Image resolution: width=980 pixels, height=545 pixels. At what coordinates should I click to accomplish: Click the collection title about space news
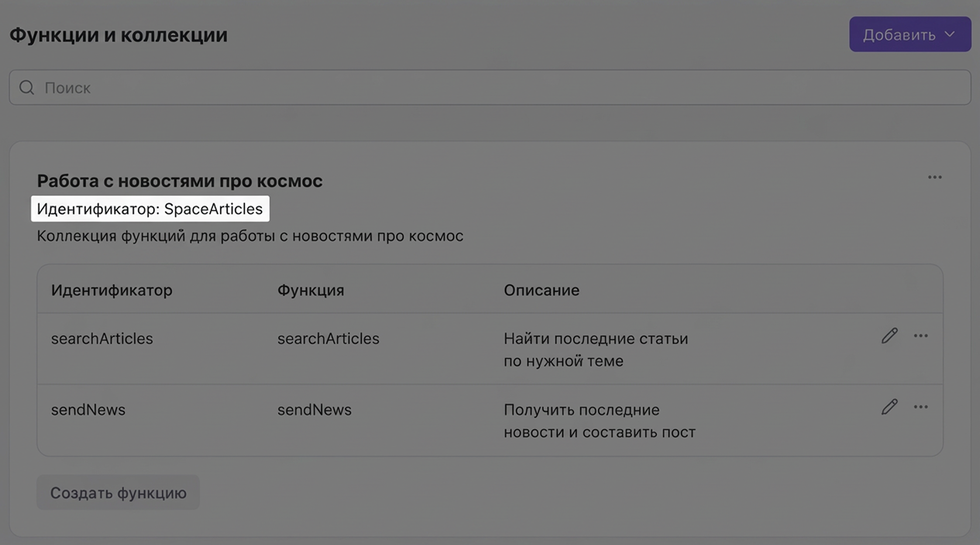click(180, 181)
